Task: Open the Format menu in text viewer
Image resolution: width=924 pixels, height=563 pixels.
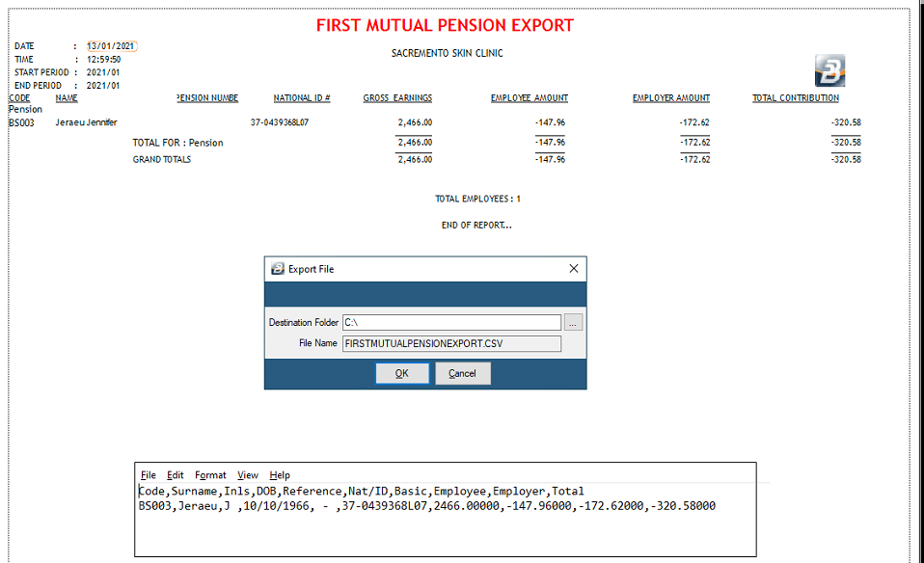Action: tap(210, 474)
